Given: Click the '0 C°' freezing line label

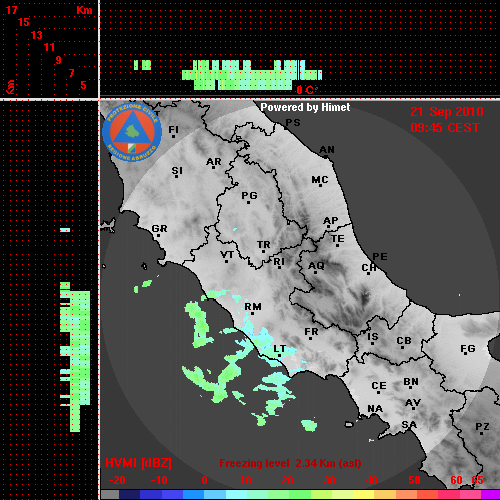Looking at the screenshot, I should (307, 90).
